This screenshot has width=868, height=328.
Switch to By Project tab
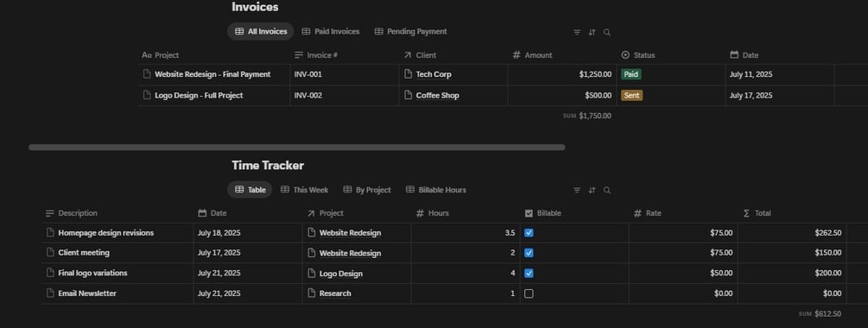[x=367, y=190]
